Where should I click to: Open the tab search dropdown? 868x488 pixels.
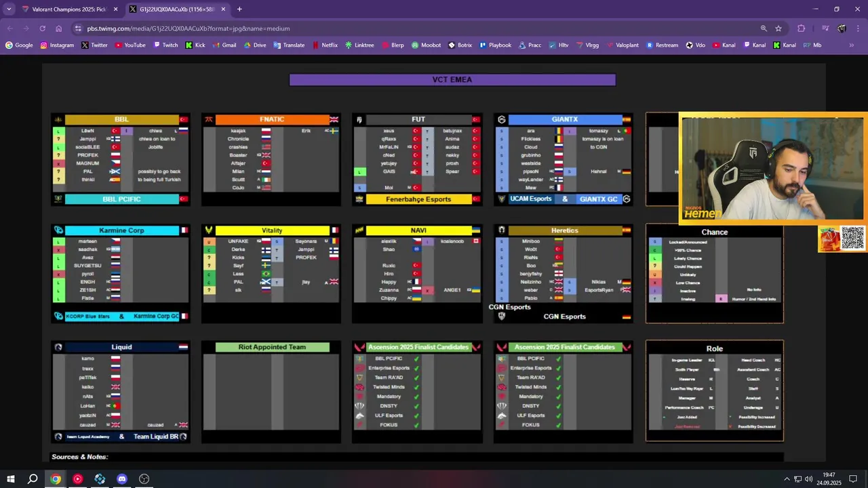(9, 9)
